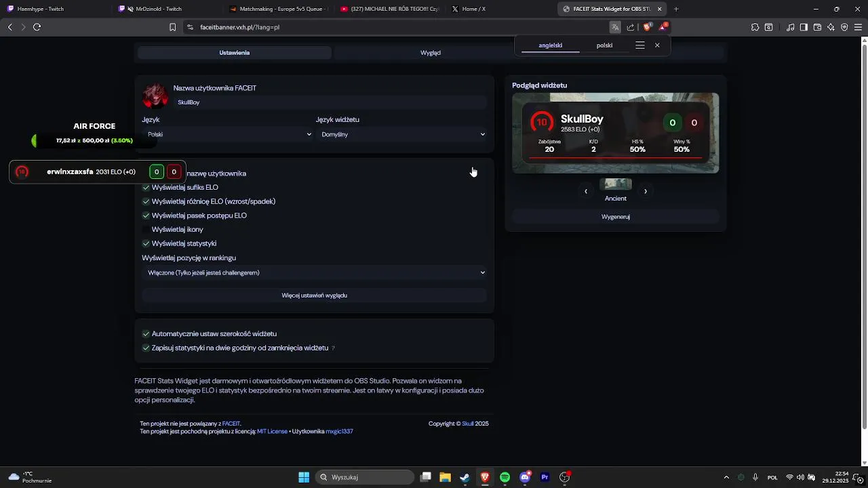Image resolution: width=868 pixels, height=488 pixels.
Task: Open a new browser tab with plus
Action: pyautogui.click(x=676, y=9)
